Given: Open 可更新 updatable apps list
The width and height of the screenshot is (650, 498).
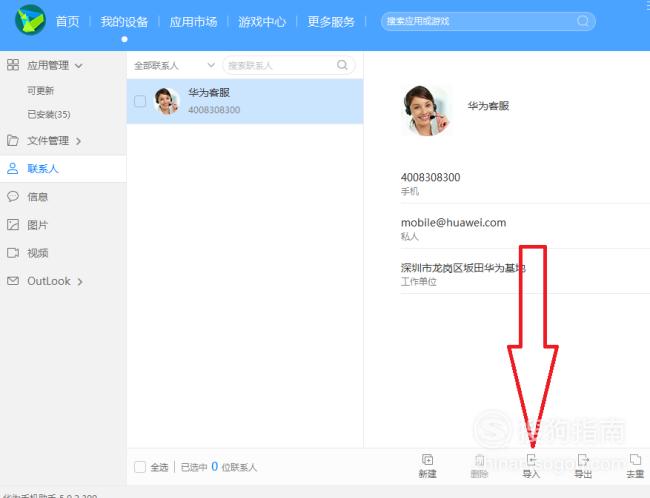Looking at the screenshot, I should click(41, 90).
